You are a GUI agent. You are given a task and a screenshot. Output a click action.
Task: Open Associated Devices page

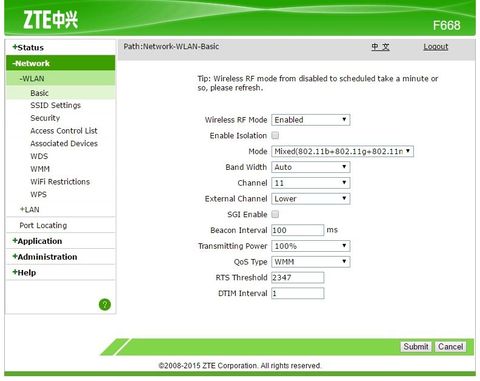[64, 143]
